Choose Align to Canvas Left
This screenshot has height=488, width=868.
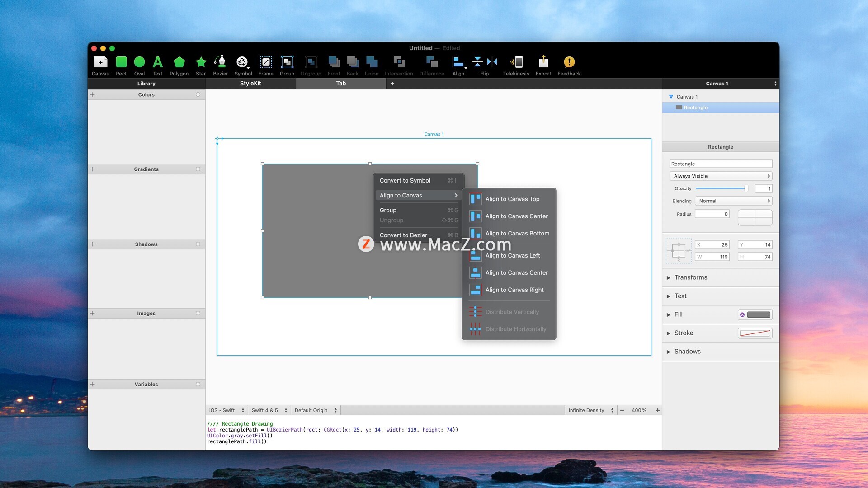509,255
